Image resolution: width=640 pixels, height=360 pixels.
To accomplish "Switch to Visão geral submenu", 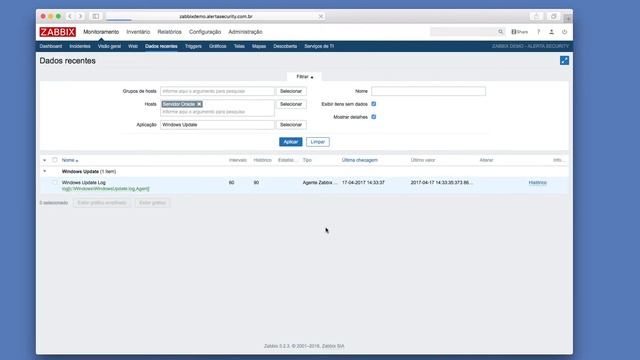I will pyautogui.click(x=109, y=46).
